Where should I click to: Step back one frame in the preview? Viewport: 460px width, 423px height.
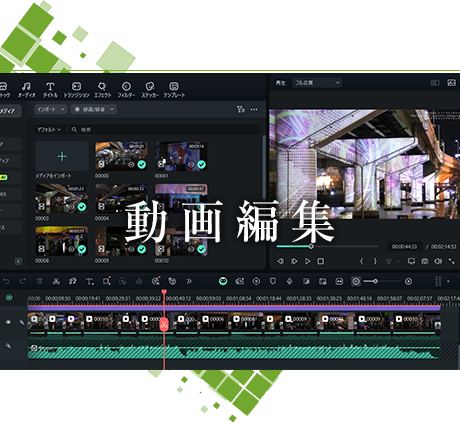click(281, 261)
